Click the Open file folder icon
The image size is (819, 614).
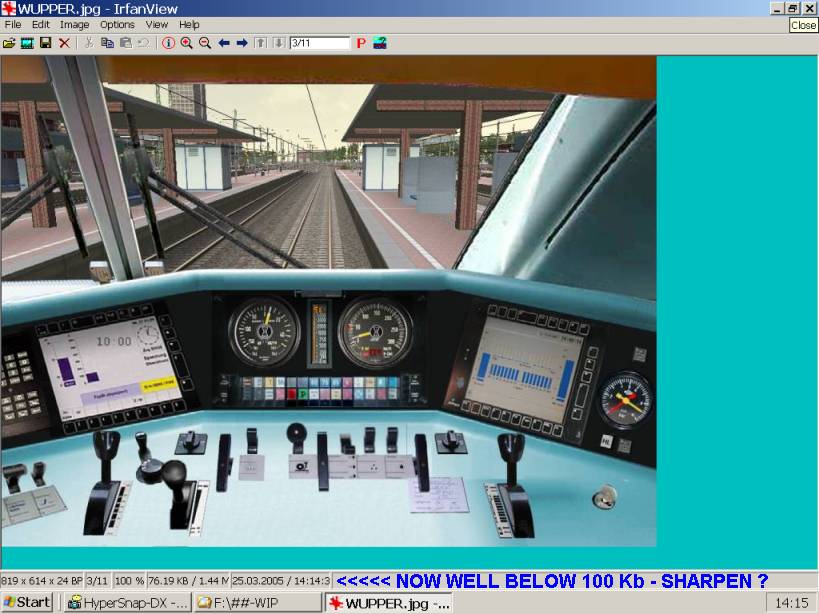(9, 43)
